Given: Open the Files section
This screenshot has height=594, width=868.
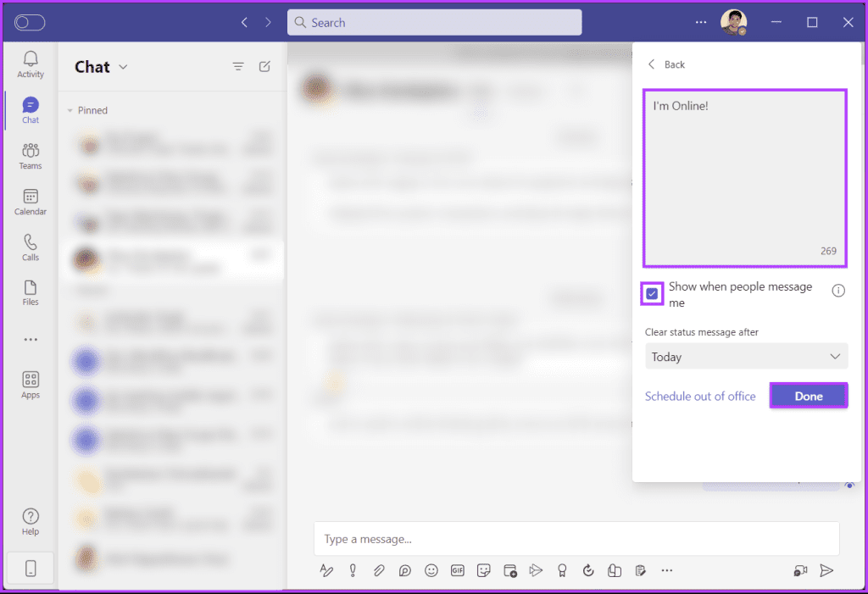Looking at the screenshot, I should [x=30, y=292].
